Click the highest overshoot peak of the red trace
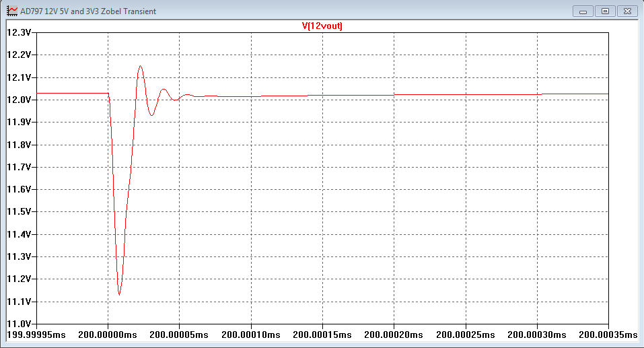 (141, 66)
